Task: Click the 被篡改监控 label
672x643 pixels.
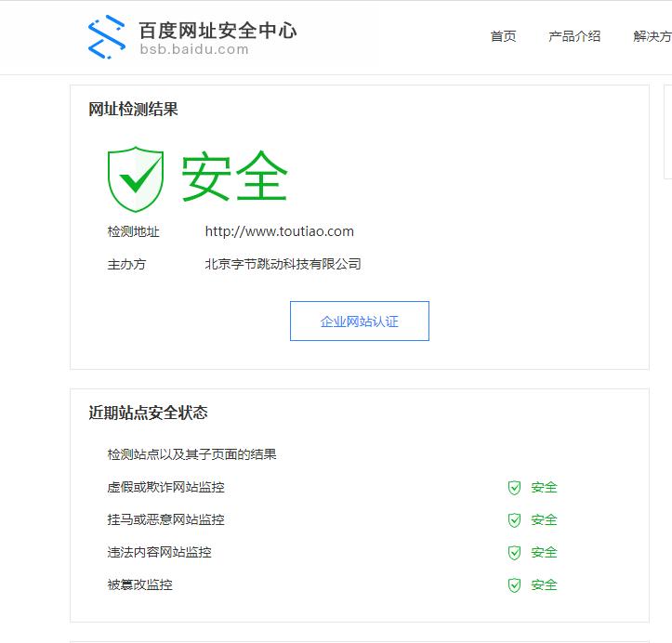Action: coord(139,585)
